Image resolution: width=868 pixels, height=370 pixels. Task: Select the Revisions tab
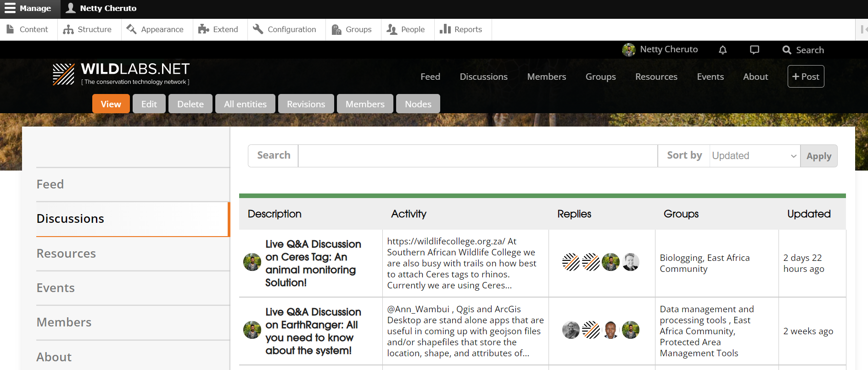pyautogui.click(x=306, y=104)
